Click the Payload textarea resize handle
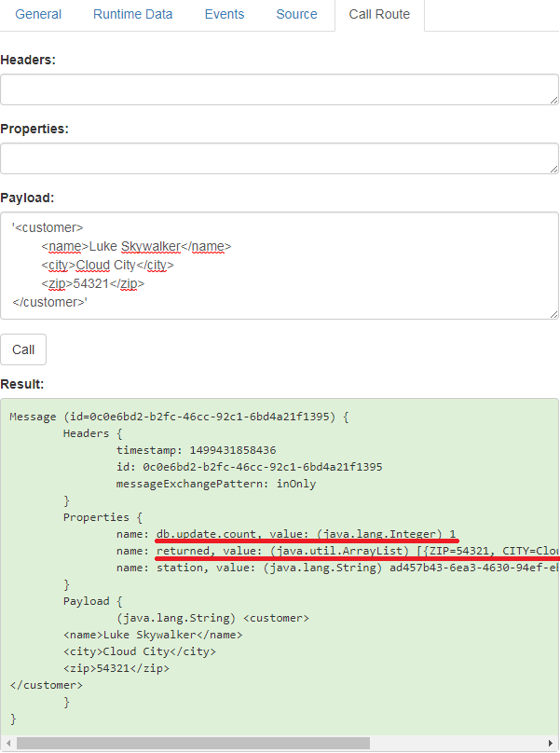The image size is (560, 753). pos(553,314)
